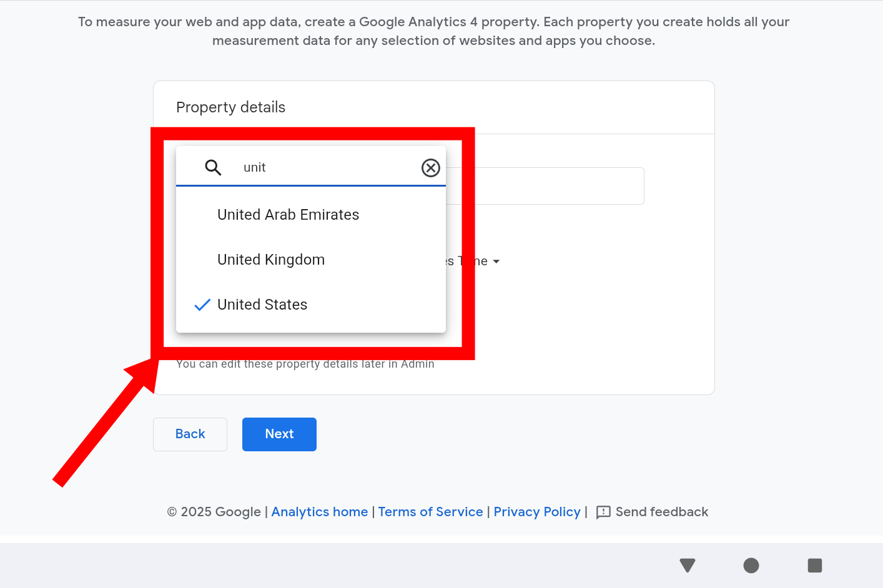
Task: Select the United States option
Action: click(x=262, y=305)
